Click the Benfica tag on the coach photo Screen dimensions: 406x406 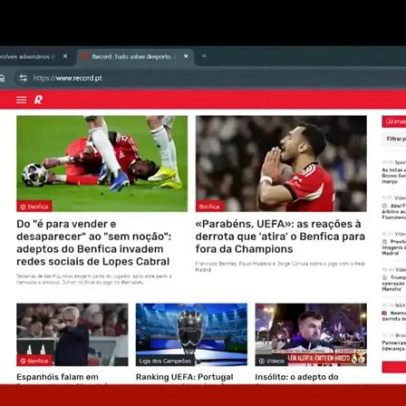tap(35, 361)
